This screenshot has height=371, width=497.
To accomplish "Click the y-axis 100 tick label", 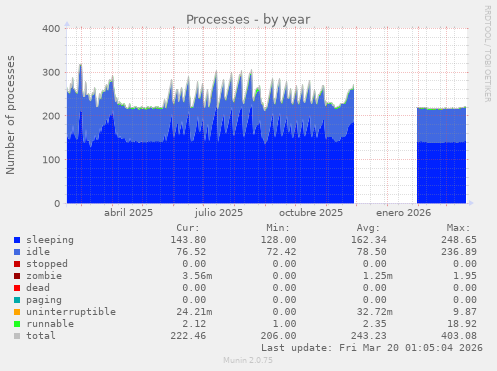I will click(x=51, y=160).
